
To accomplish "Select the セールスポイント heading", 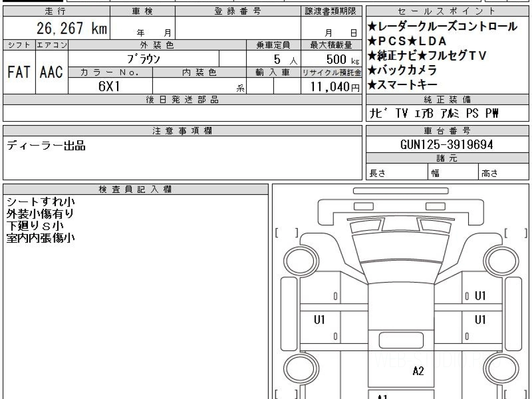I will [x=447, y=12].
